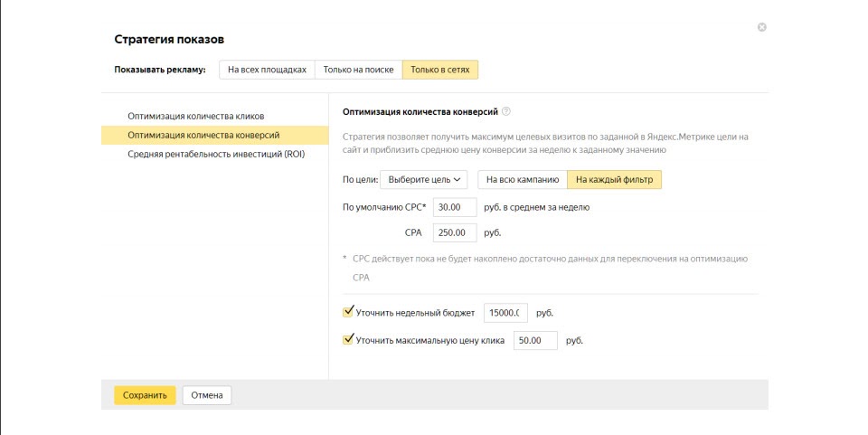Select the 'На всю кампанию' option
Viewport: 868px width, 435px height.
pos(523,180)
